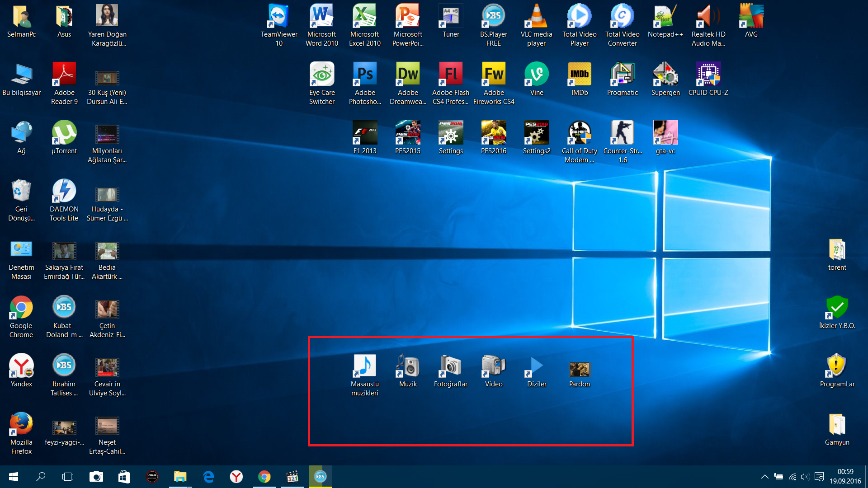
Task: Launch the PES2016 game icon
Action: [494, 137]
